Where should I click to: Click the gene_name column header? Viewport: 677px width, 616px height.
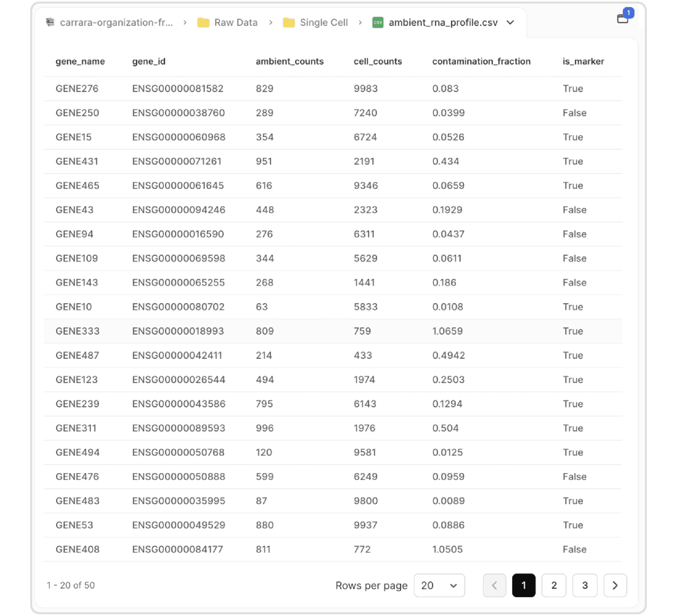click(80, 61)
